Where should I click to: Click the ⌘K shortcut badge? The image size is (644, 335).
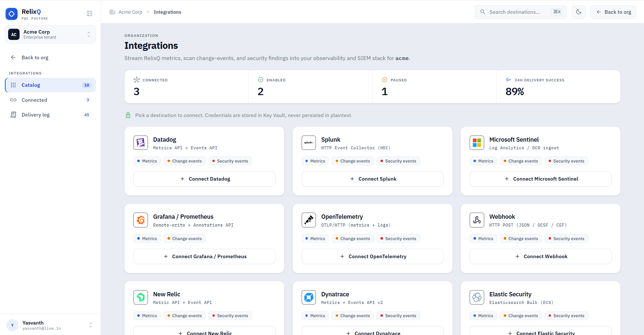(x=557, y=12)
